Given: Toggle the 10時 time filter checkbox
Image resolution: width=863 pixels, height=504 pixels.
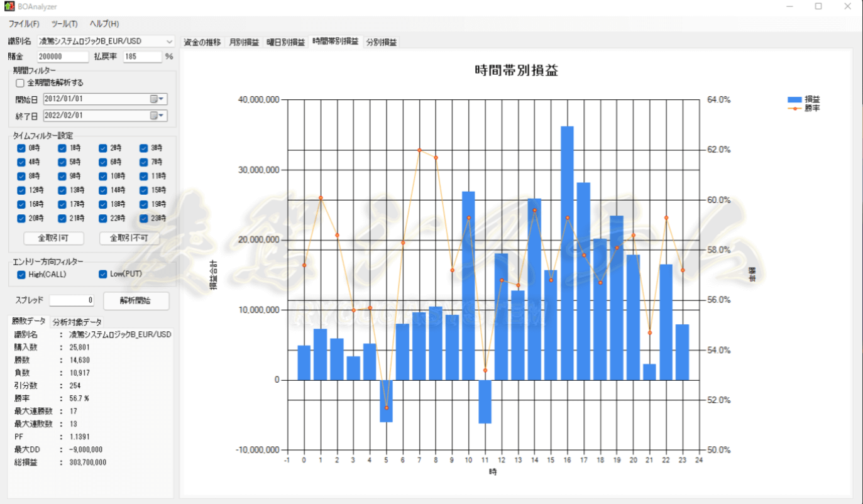Looking at the screenshot, I should 103,177.
